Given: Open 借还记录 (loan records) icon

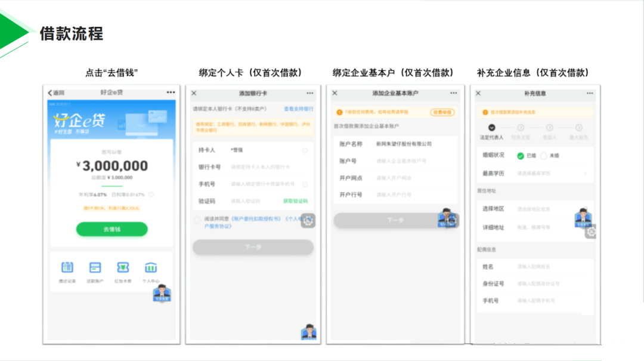Looking at the screenshot, I should coord(67,267).
